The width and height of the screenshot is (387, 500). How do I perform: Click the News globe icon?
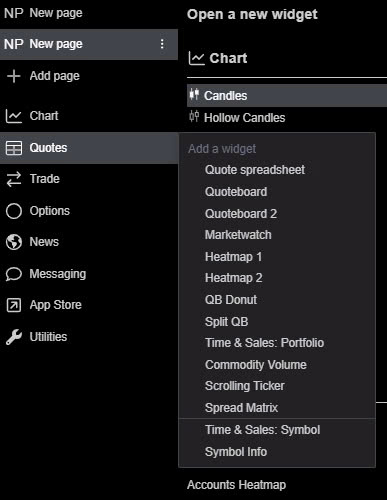click(14, 242)
